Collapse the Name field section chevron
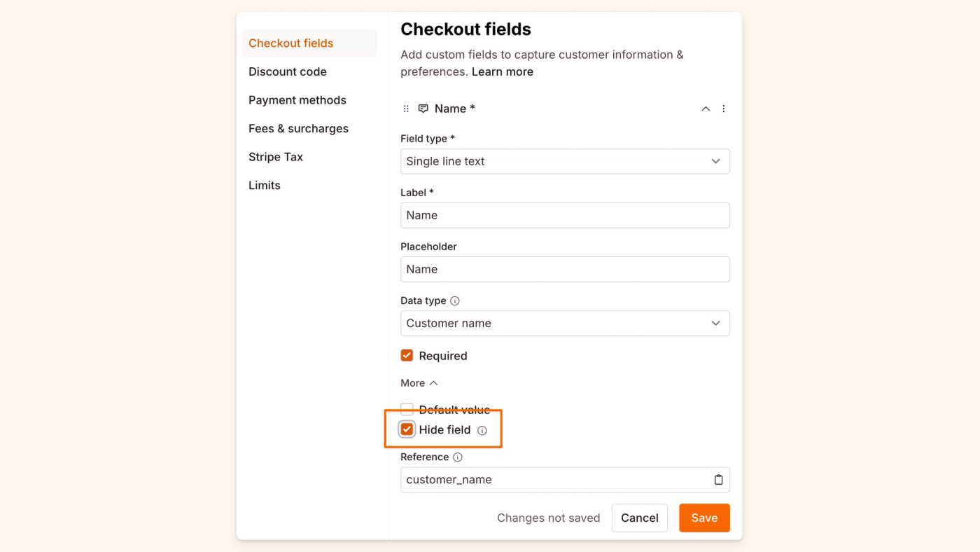The image size is (980, 552). (x=706, y=109)
